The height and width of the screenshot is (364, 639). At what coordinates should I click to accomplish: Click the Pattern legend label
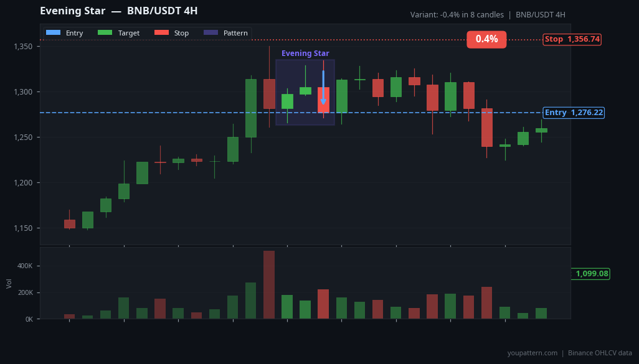tap(235, 33)
